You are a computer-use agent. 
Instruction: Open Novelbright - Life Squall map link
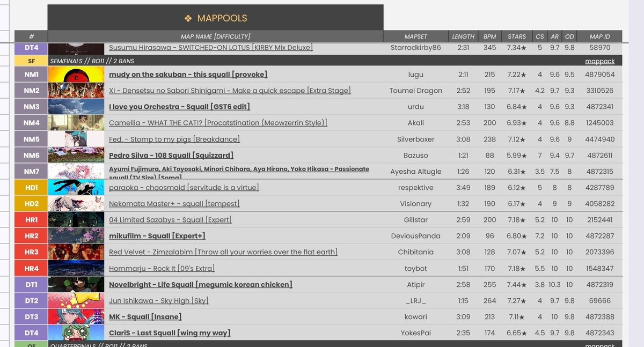201,285
